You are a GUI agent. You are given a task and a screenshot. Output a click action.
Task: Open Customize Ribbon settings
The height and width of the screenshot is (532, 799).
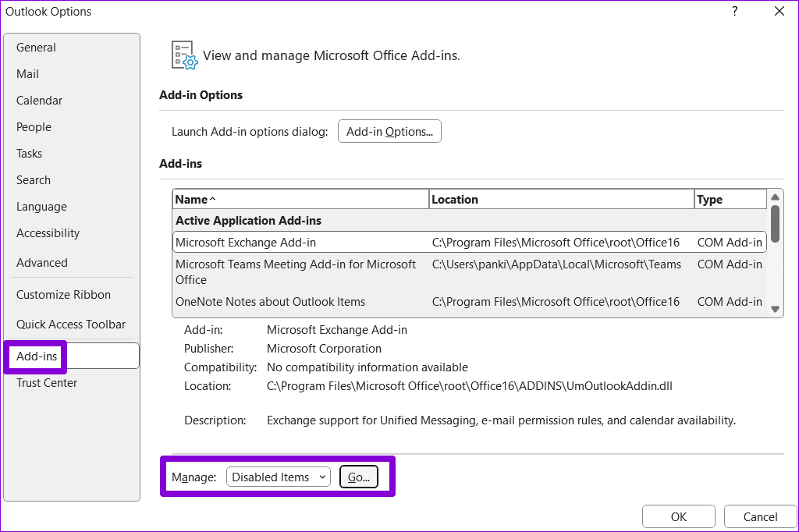point(63,295)
